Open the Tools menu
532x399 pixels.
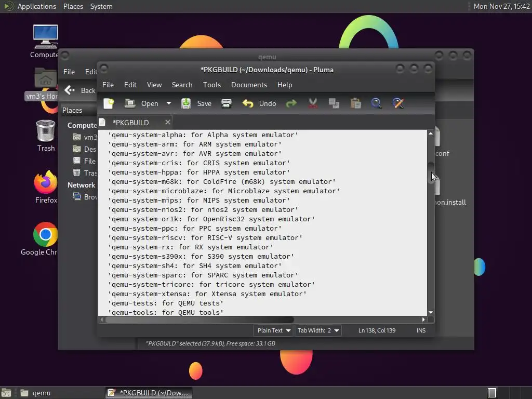[x=212, y=85]
